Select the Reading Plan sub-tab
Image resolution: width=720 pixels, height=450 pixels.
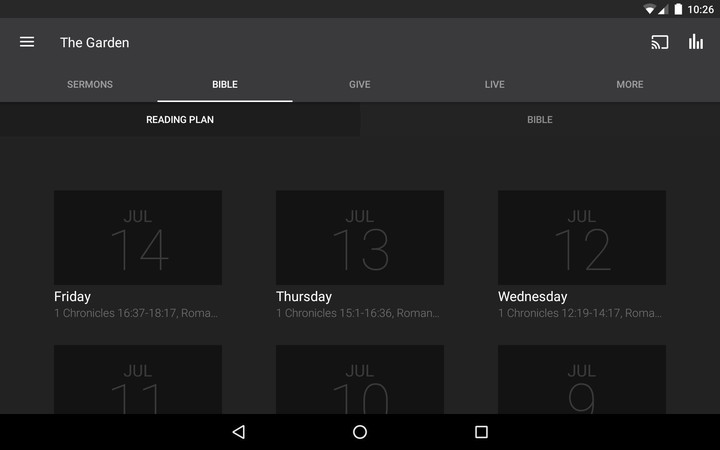tap(180, 120)
